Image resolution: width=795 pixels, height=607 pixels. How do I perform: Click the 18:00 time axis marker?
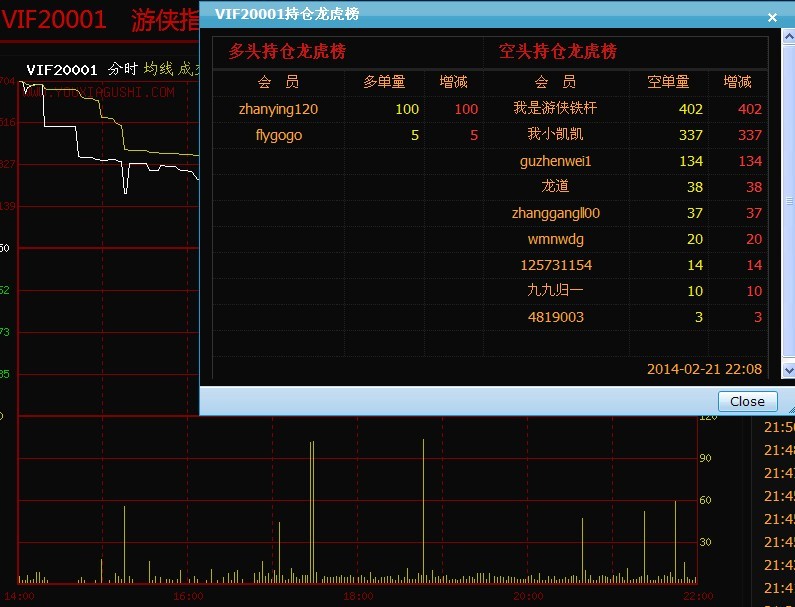pos(358,596)
